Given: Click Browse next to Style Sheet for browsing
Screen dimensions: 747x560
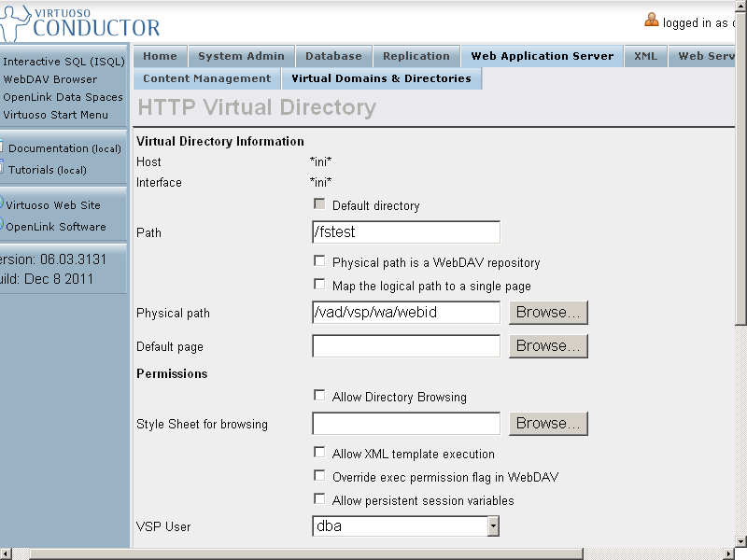Looking at the screenshot, I should coord(548,424).
